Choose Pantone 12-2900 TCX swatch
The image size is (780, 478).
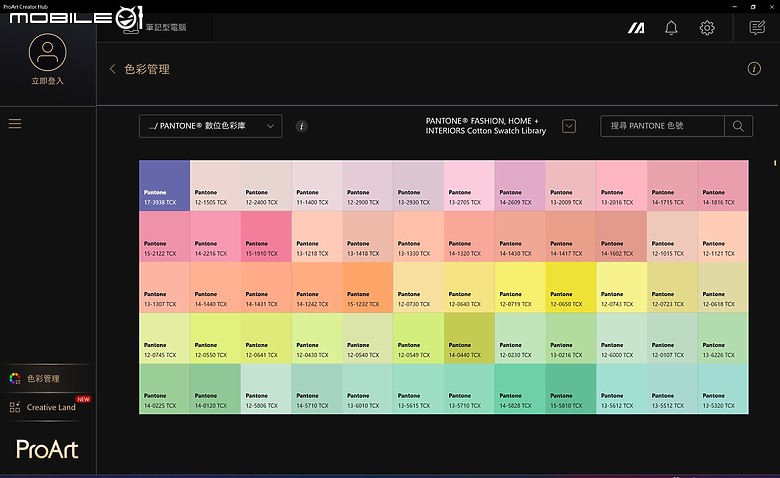point(368,186)
